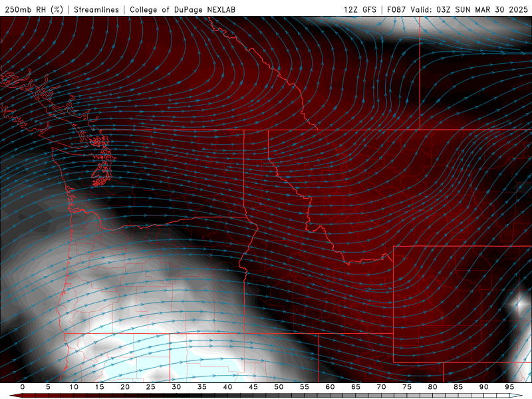Click the colorbar label "25"

click(151, 387)
